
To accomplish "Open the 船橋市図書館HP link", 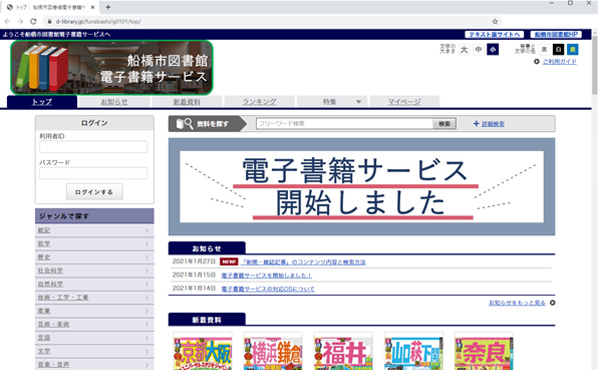I will 556,34.
